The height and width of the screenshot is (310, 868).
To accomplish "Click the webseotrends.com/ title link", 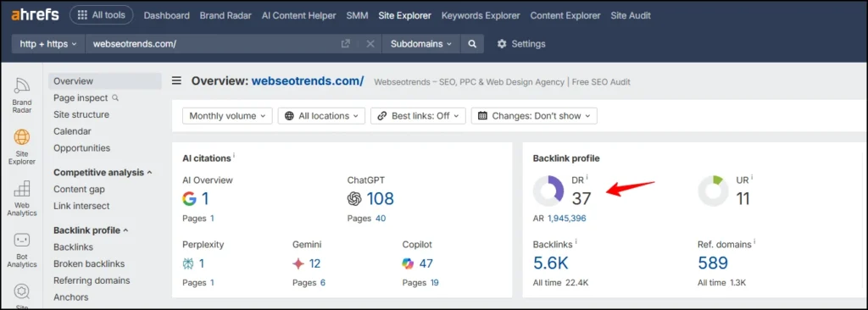I will pyautogui.click(x=308, y=81).
